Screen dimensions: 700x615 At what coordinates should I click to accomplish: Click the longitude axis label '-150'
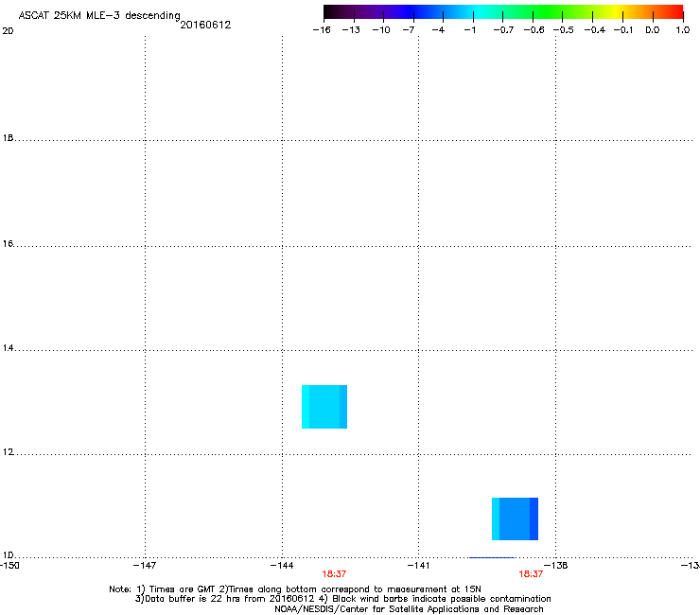(x=9, y=566)
